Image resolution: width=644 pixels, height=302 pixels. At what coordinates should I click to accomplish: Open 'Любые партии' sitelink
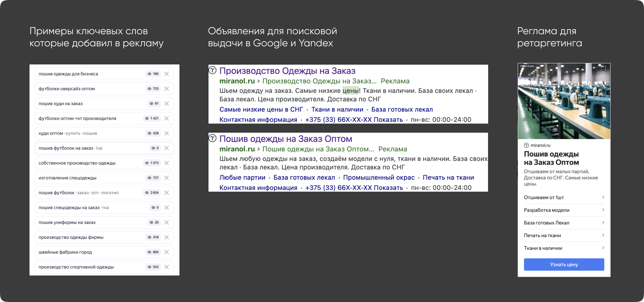[x=243, y=178]
